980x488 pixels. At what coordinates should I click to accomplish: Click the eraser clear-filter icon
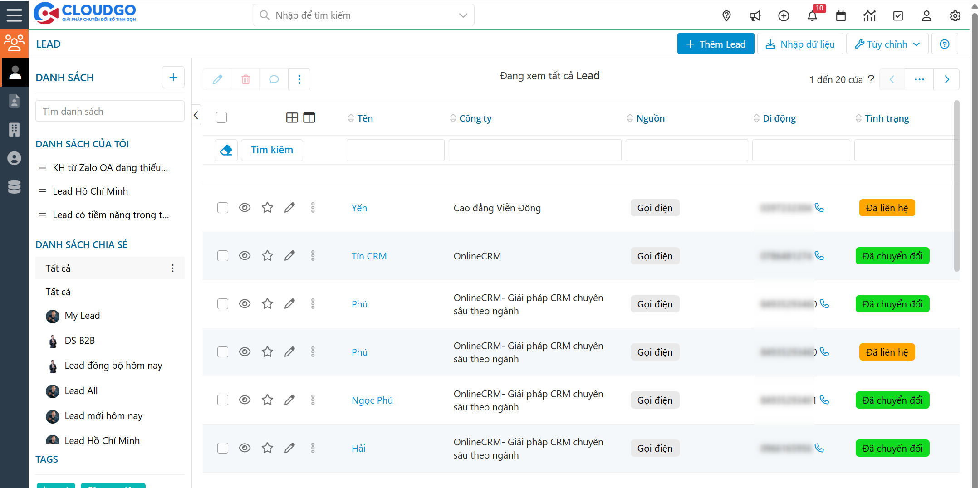pyautogui.click(x=226, y=150)
